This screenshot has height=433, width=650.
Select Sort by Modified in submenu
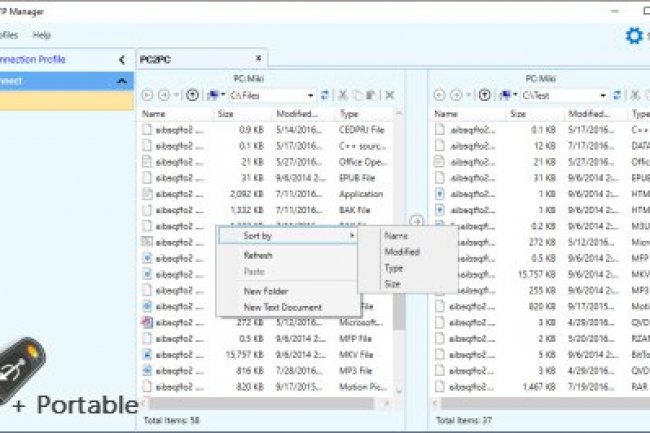click(401, 252)
